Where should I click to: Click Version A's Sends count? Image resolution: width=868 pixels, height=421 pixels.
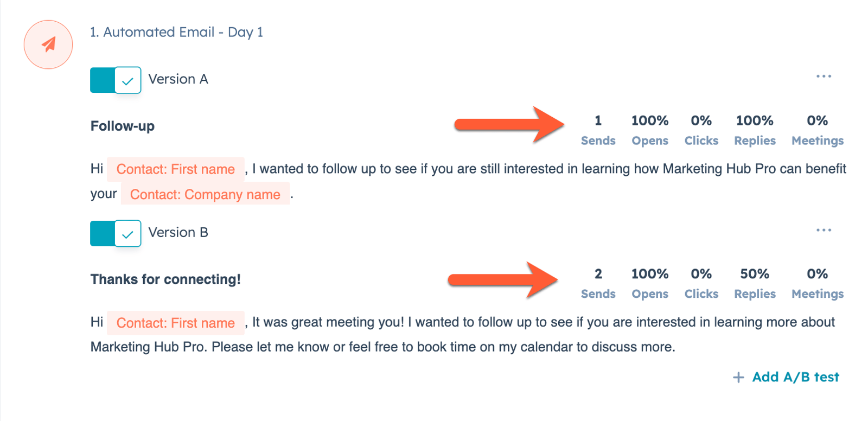click(x=598, y=130)
